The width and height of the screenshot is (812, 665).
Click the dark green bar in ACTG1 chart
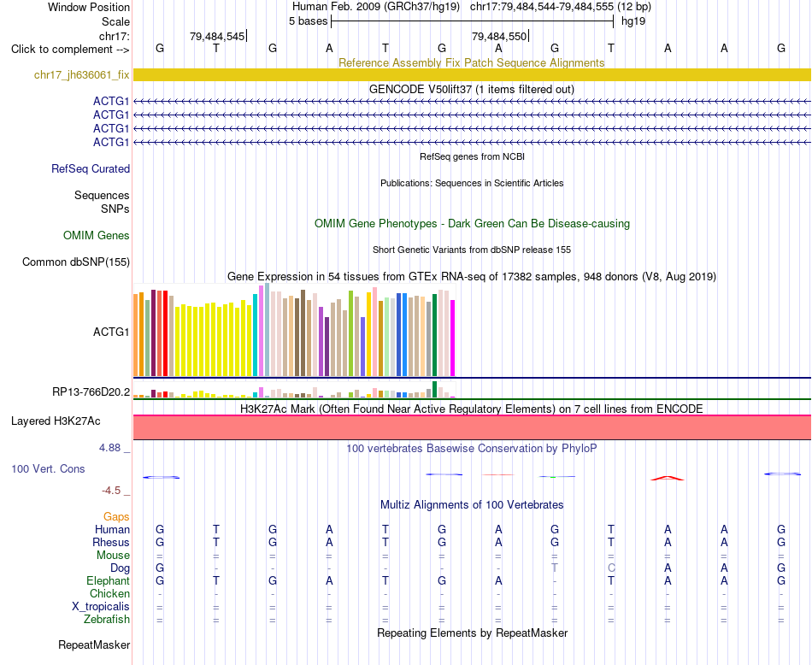pos(434,334)
